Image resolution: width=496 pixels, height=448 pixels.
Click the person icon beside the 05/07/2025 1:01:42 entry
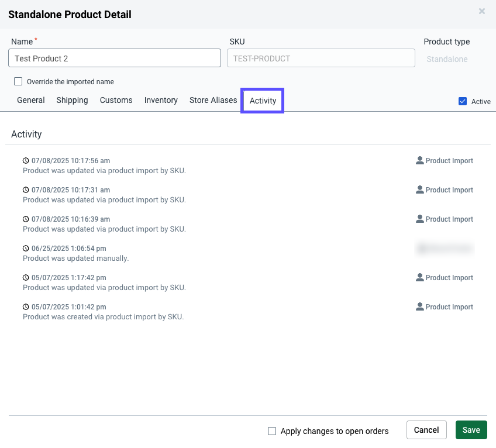pos(420,306)
